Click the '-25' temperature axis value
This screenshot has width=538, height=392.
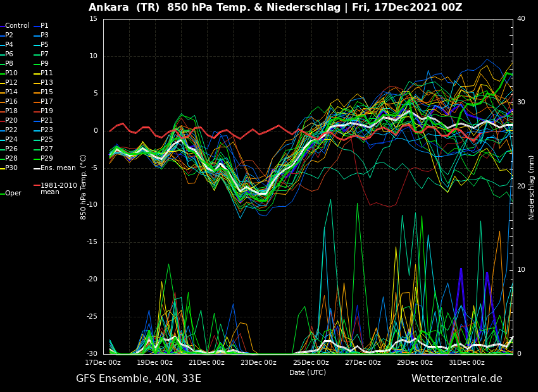92,317
